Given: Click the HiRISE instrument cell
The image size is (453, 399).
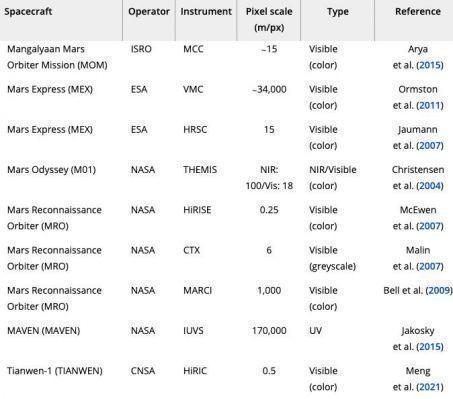Looking at the screenshot, I should [x=197, y=210].
